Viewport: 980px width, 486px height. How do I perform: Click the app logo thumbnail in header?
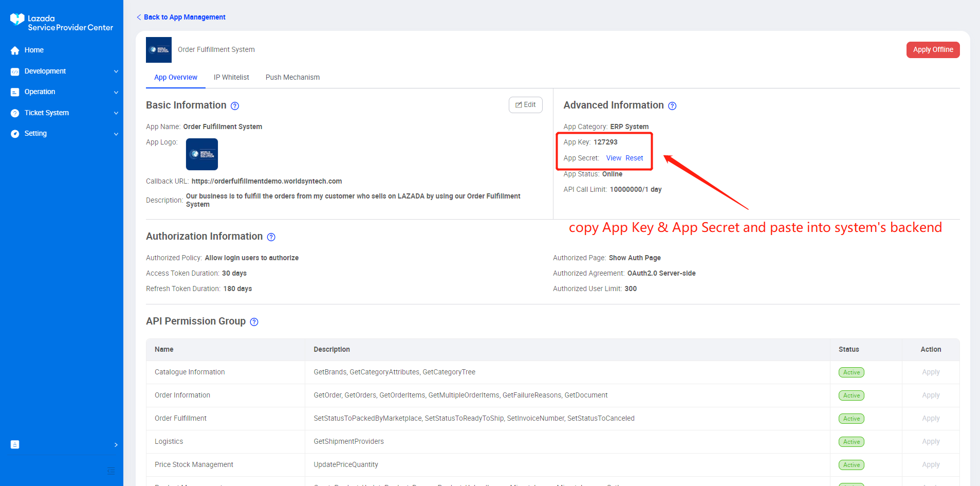pyautogui.click(x=159, y=50)
